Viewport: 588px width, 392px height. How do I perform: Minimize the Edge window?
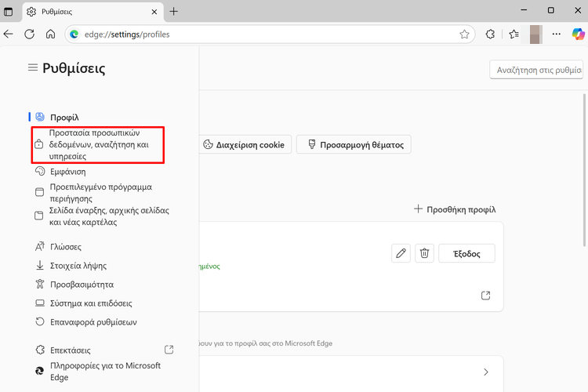pos(524,10)
